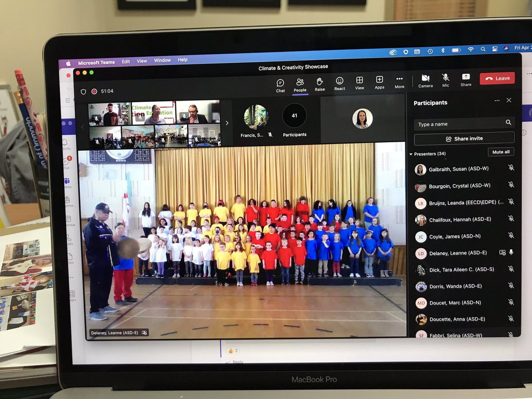
Task: Open Teams sidebar Chat with badge
Action: coord(66,162)
